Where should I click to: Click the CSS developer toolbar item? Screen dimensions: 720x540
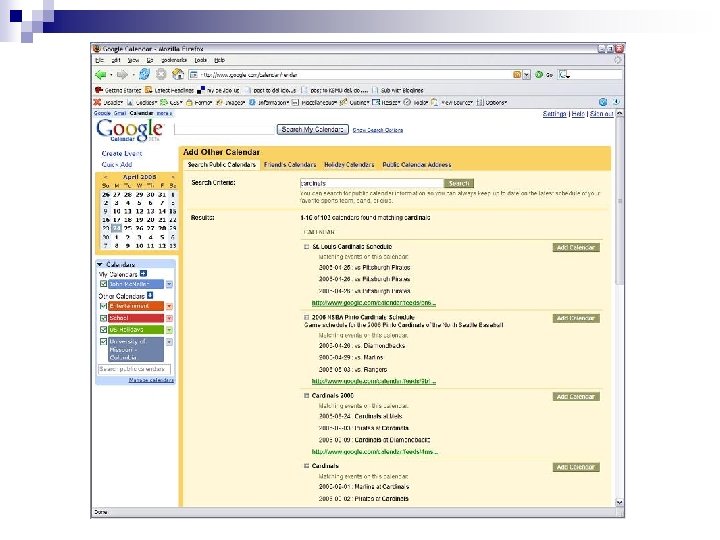pyautogui.click(x=171, y=102)
